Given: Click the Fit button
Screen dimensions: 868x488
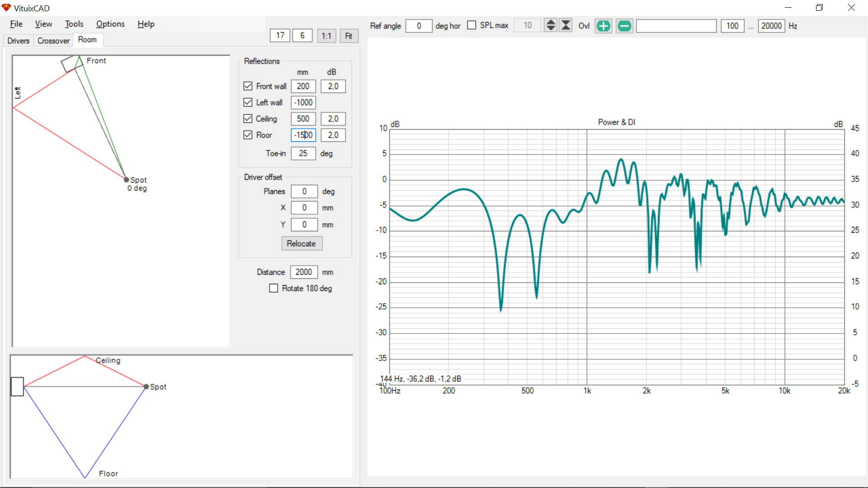Looking at the screenshot, I should (349, 36).
